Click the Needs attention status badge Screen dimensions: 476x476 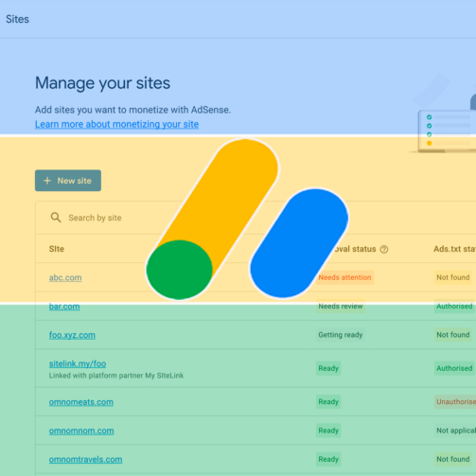point(344,277)
